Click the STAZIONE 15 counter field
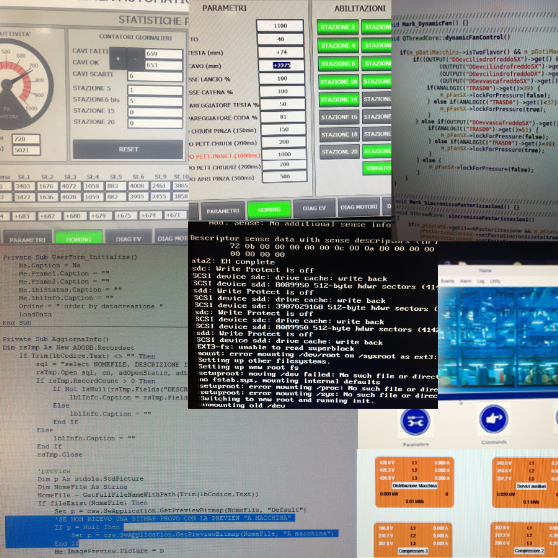 pos(155,112)
